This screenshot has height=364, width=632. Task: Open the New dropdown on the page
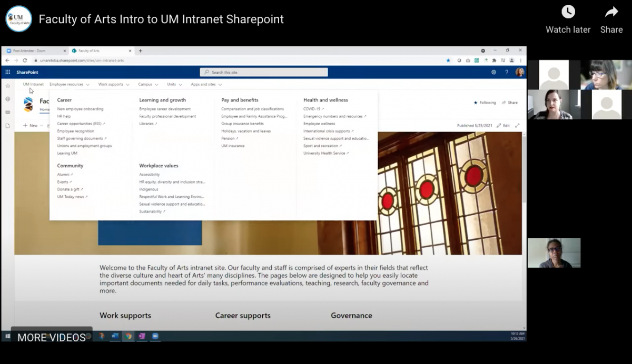32,125
